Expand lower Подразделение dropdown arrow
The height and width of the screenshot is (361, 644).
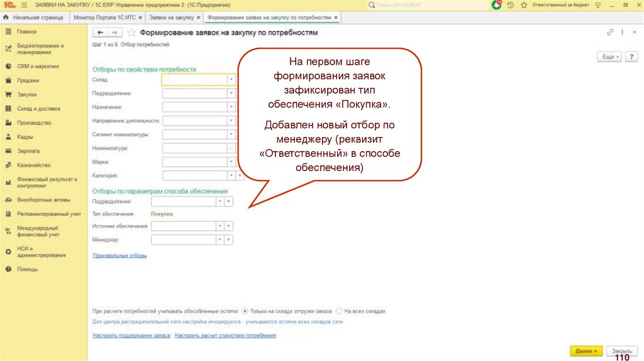point(220,201)
